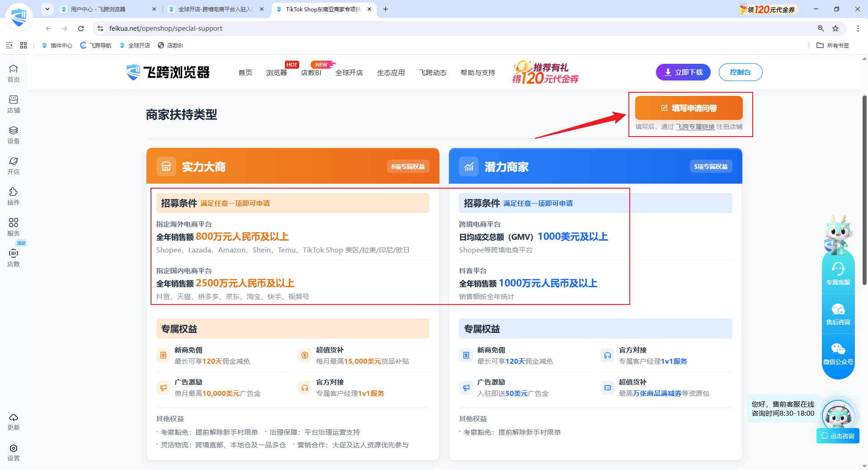Click the page vertical scrollbar
This screenshot has height=470, width=868.
(864, 190)
